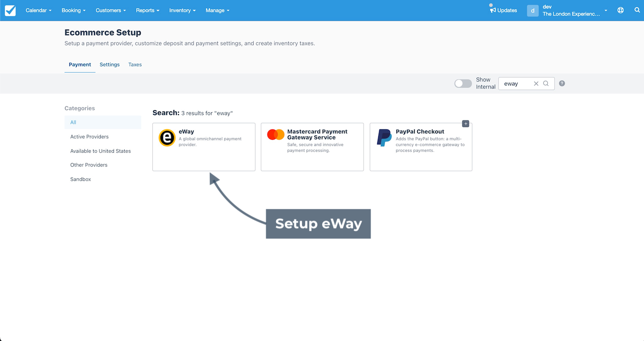Click the search field magnifier icon
The height and width of the screenshot is (341, 644).
pyautogui.click(x=546, y=83)
